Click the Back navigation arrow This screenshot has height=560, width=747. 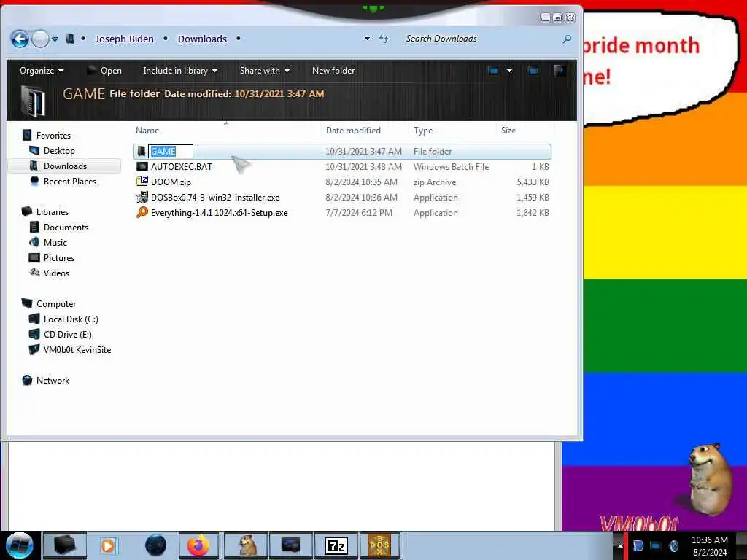[x=20, y=39]
